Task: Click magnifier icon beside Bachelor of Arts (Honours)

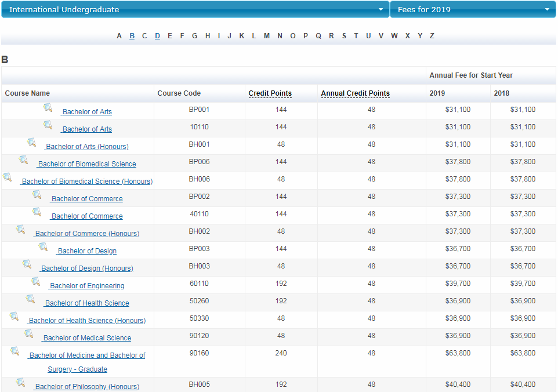Action: pyautogui.click(x=32, y=143)
